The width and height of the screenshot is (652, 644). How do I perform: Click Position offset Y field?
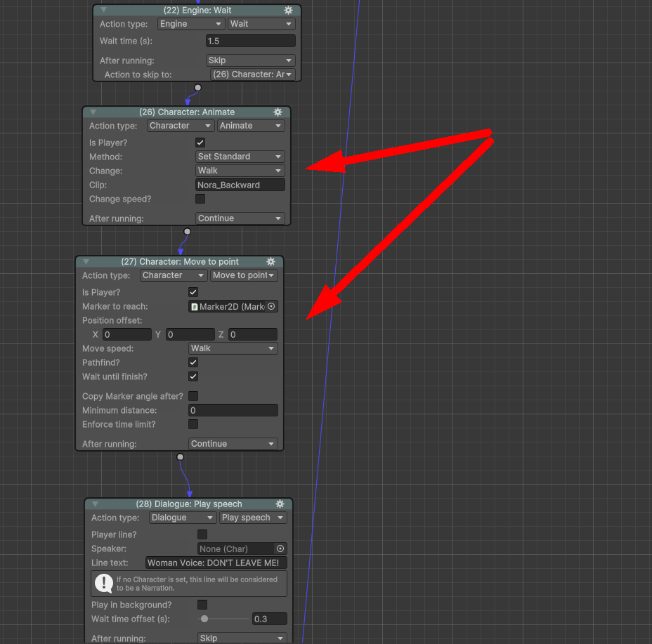[x=190, y=335]
